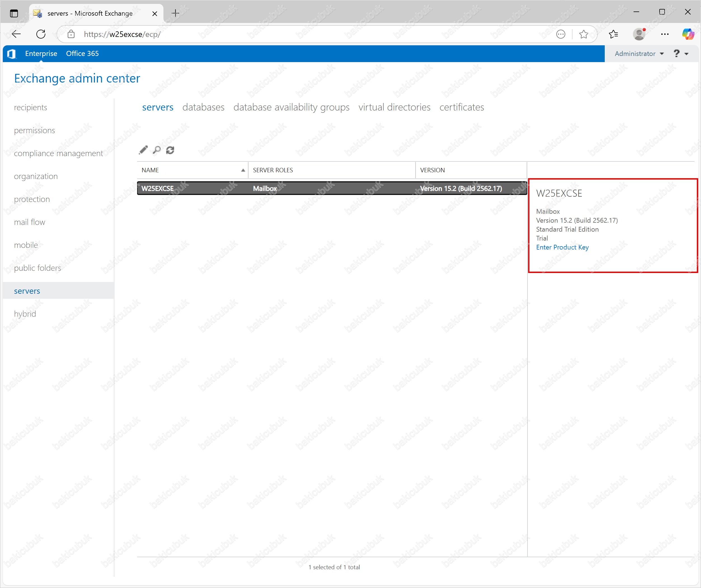Click Version 15.2 (Build 2562.17) cell
This screenshot has height=588, width=701.
pyautogui.click(x=461, y=189)
